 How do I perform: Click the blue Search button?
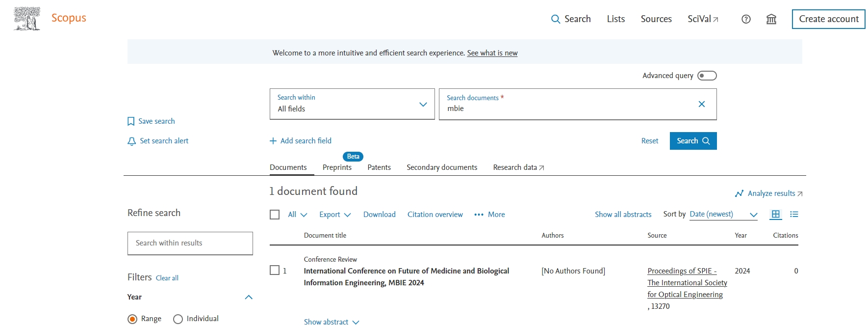(693, 141)
